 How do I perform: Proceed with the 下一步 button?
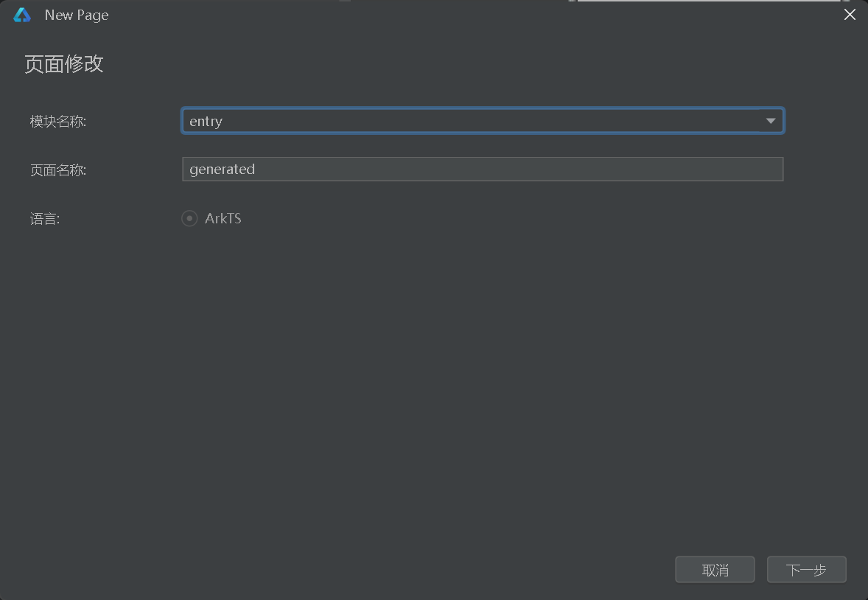tap(806, 570)
